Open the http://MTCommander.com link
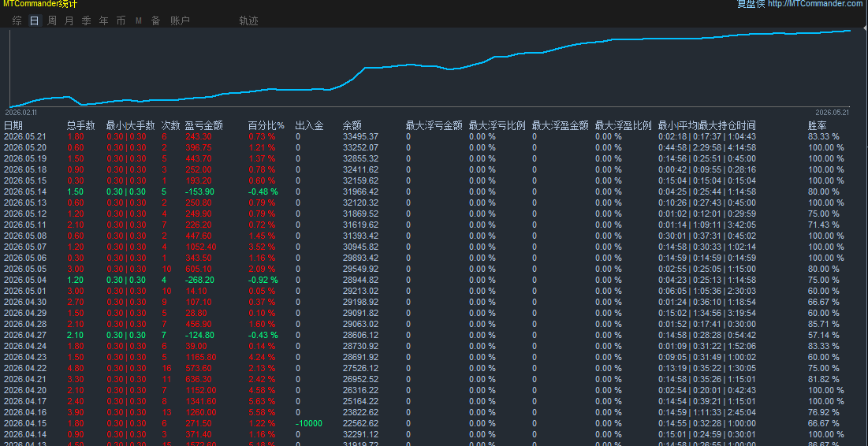868x446 pixels. pyautogui.click(x=817, y=4)
